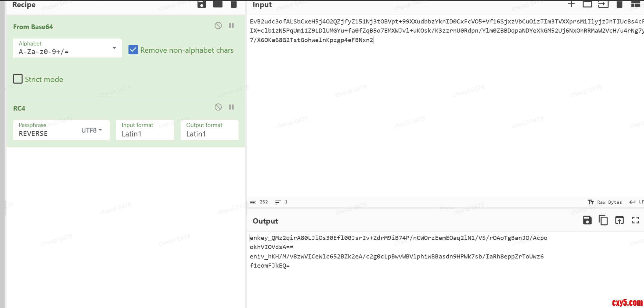Click the Save recipe icon
This screenshot has width=644, height=308.
point(202,4)
